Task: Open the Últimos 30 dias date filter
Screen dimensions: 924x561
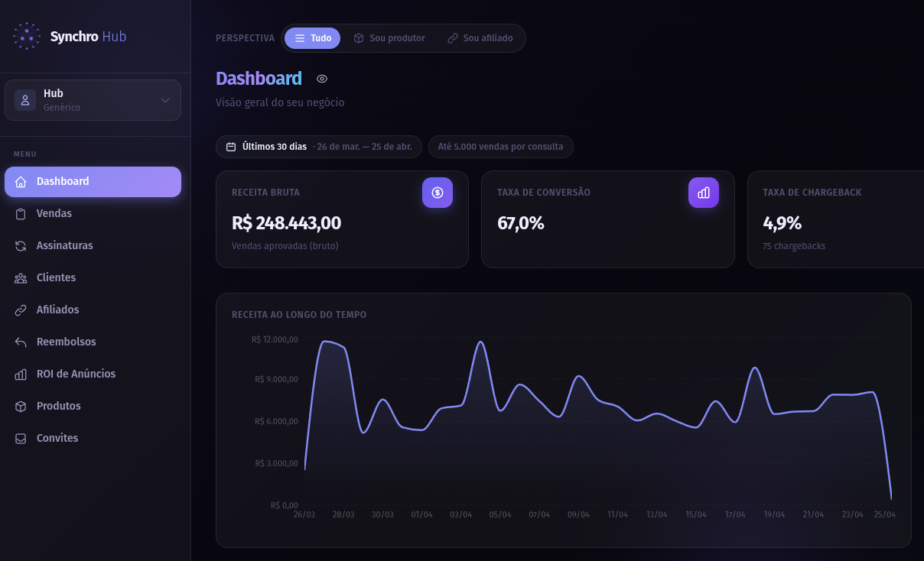Action: click(x=318, y=147)
